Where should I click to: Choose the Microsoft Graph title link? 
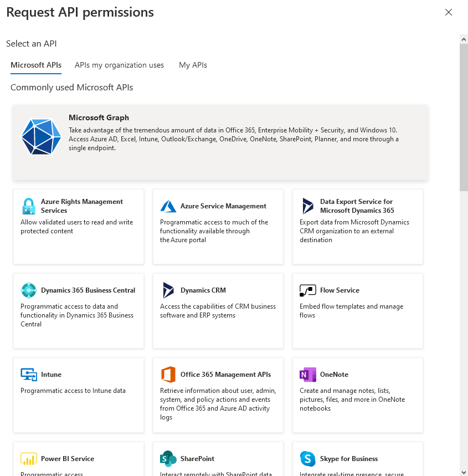point(99,117)
